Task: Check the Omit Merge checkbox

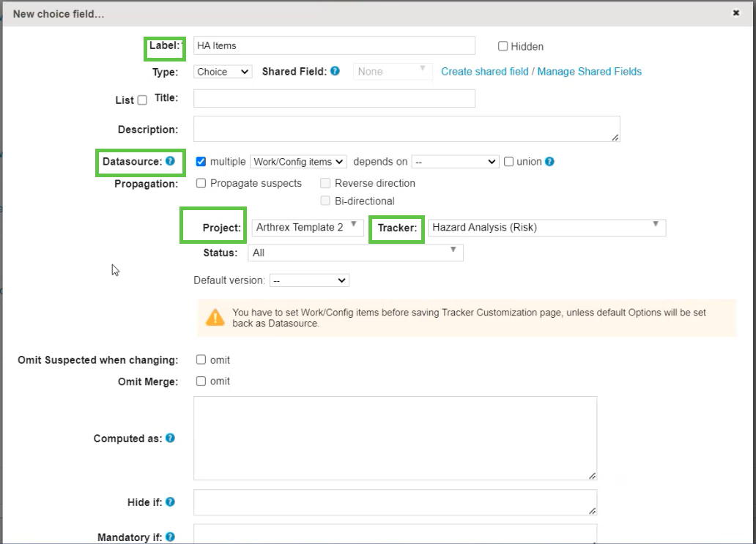Action: click(x=201, y=381)
